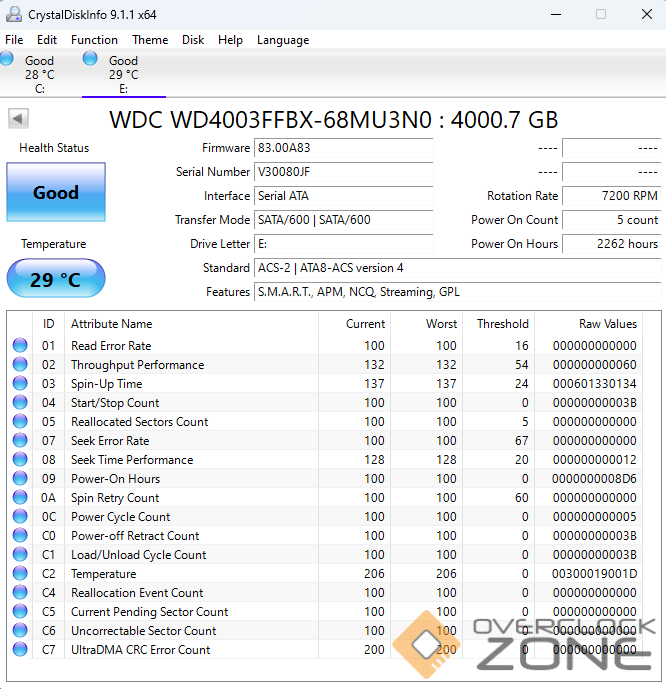Click the Serial Number field
Image resolution: width=666 pixels, height=689 pixels.
(x=343, y=172)
